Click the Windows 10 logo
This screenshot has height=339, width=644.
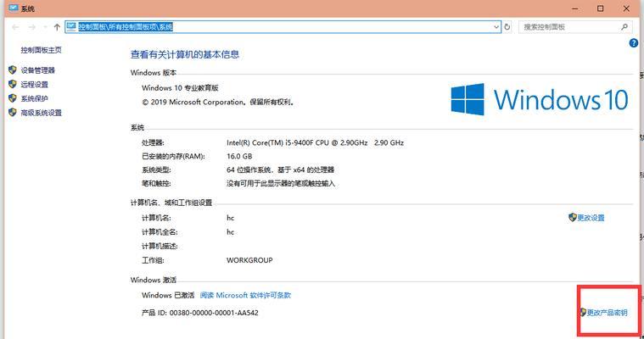[540, 99]
